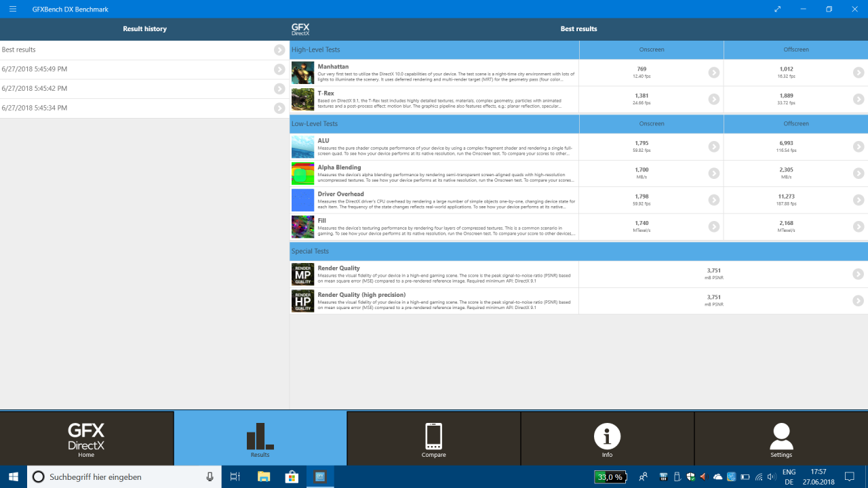Open Task View from taskbar
Screen dimensions: 868x488
coord(235,476)
